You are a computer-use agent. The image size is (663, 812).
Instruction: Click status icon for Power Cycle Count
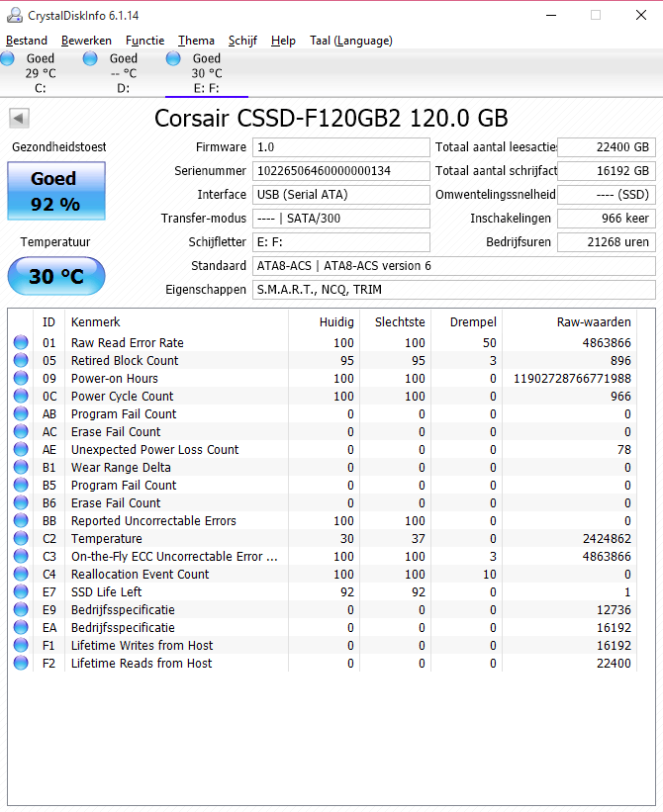(x=21, y=396)
